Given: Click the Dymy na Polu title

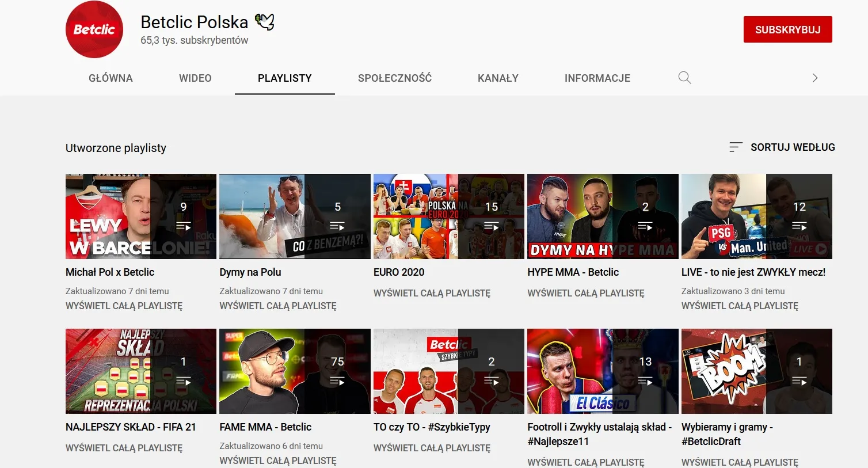Looking at the screenshot, I should click(x=250, y=272).
